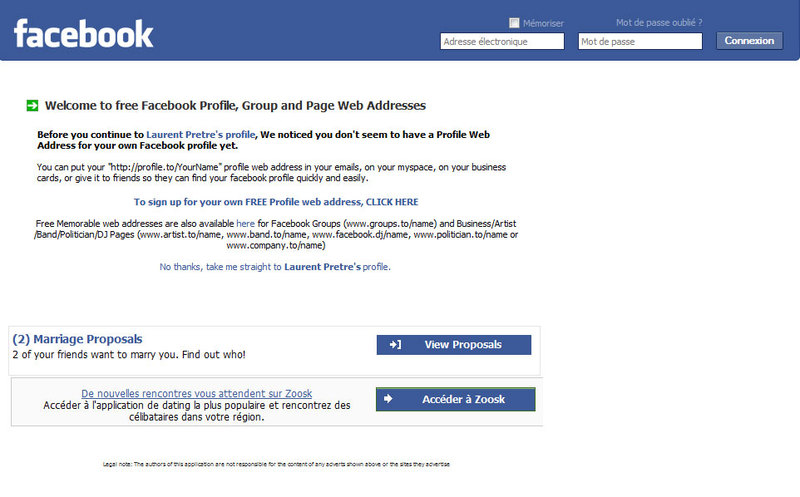This screenshot has height=497, width=800.
Task: Open Laurent Pretre's profile link in bold paragraph
Action: [x=201, y=135]
